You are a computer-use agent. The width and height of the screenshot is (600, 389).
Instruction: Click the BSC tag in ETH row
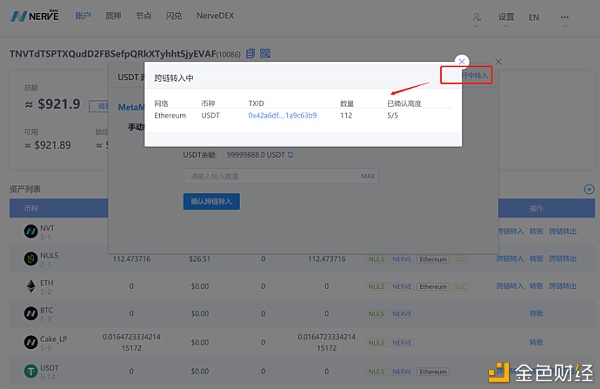(461, 286)
